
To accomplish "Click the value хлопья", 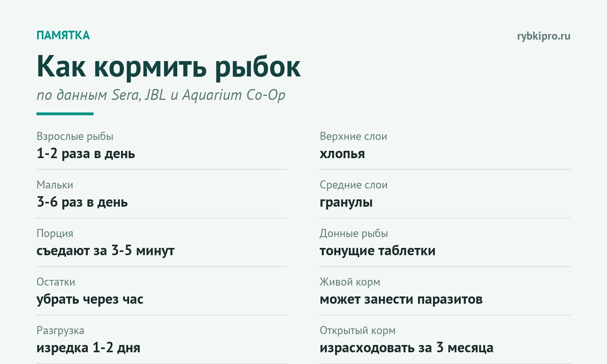I will pyautogui.click(x=342, y=154).
